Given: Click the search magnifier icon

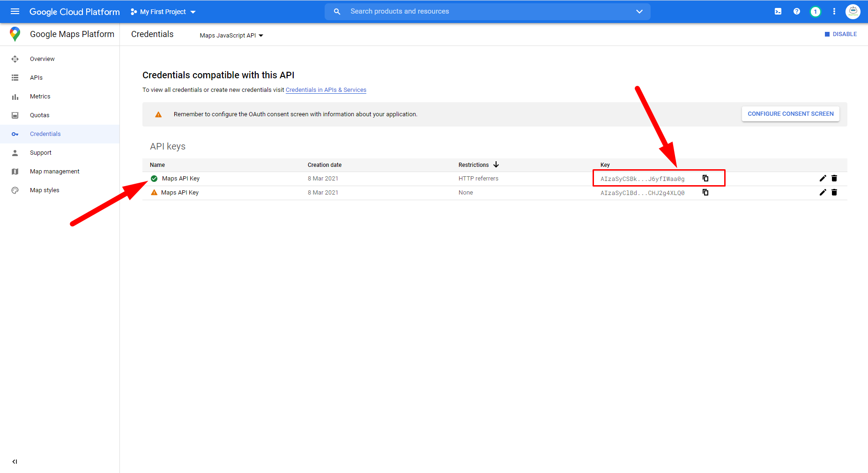Looking at the screenshot, I should [x=337, y=12].
